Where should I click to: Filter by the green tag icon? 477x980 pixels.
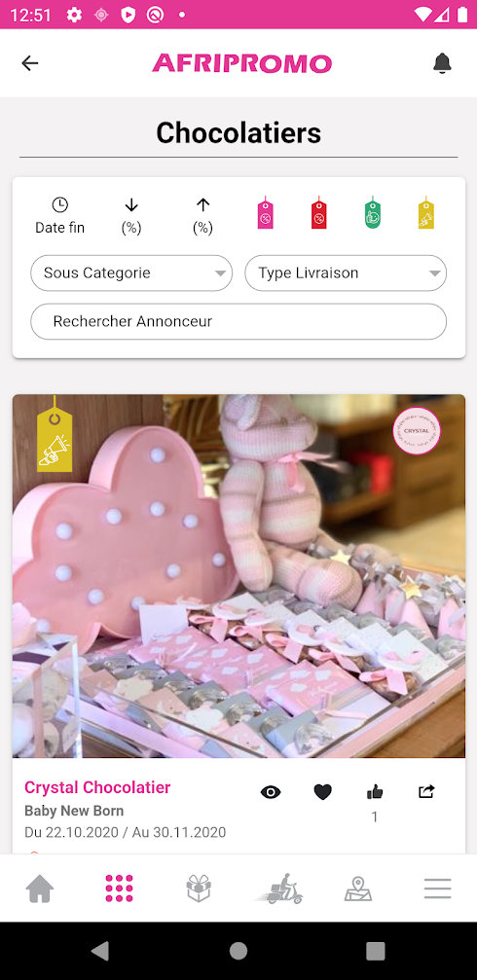coord(373,212)
